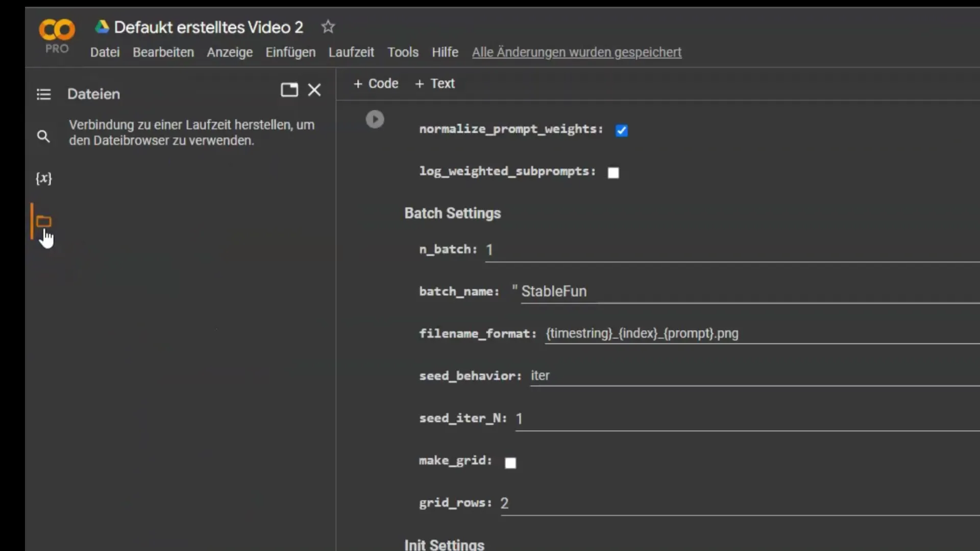Image resolution: width=980 pixels, height=551 pixels.
Task: Click the Colab PRO logo
Action: (57, 36)
